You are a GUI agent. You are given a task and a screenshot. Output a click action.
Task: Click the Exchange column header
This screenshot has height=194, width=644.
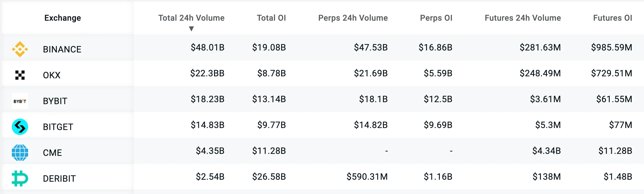[x=62, y=18]
